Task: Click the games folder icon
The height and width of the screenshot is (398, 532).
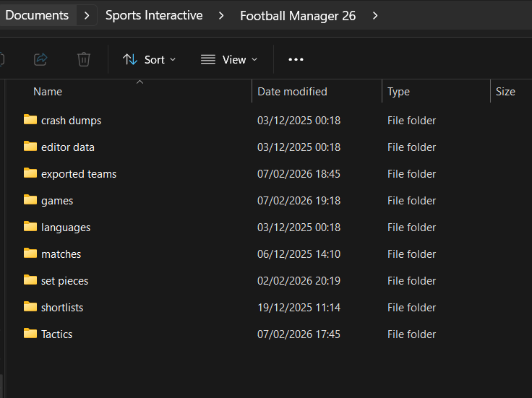Action: click(x=30, y=200)
